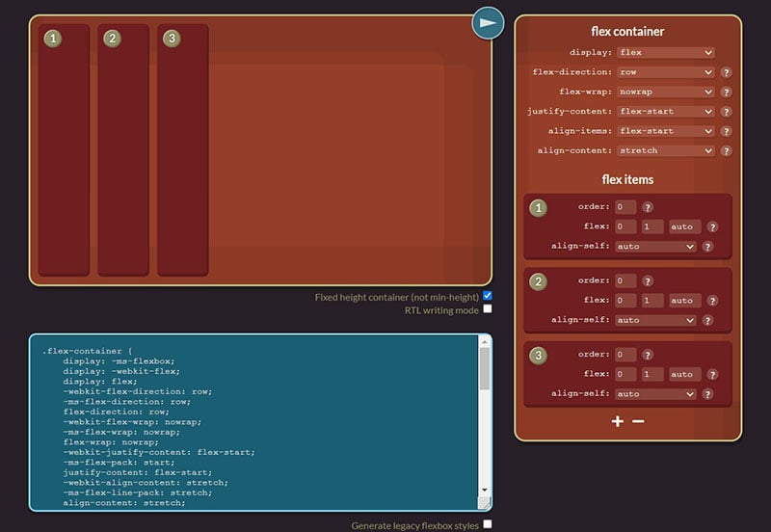Screen dimensions: 771x532
Task: Click the 'flex items' heading
Action: (x=627, y=179)
